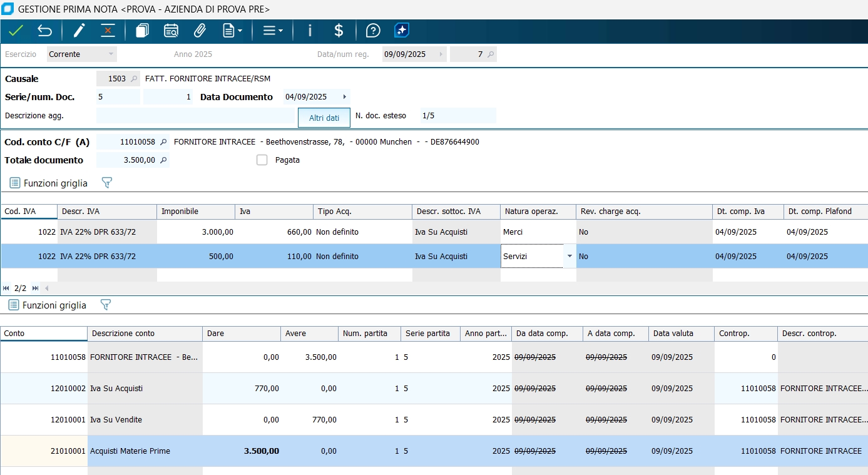The width and height of the screenshot is (868, 475).
Task: Expand the Natura operaz. Servizi dropdown
Action: click(x=569, y=257)
